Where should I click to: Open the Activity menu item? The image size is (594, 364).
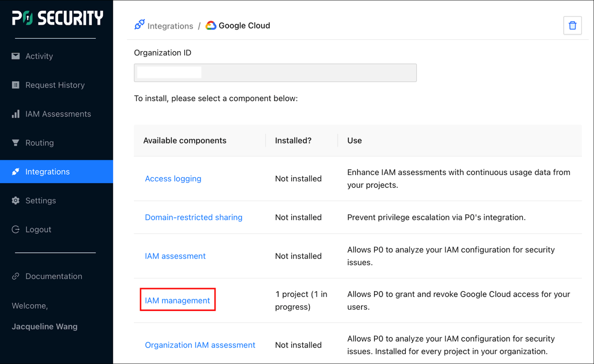[x=39, y=56]
